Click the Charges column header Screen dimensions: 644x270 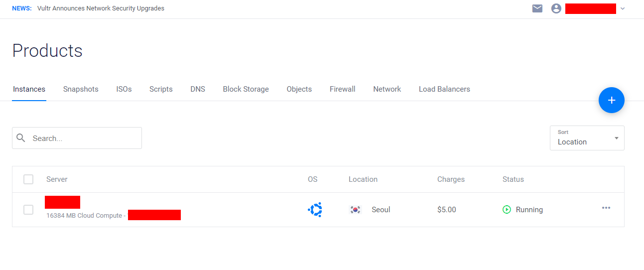(451, 179)
